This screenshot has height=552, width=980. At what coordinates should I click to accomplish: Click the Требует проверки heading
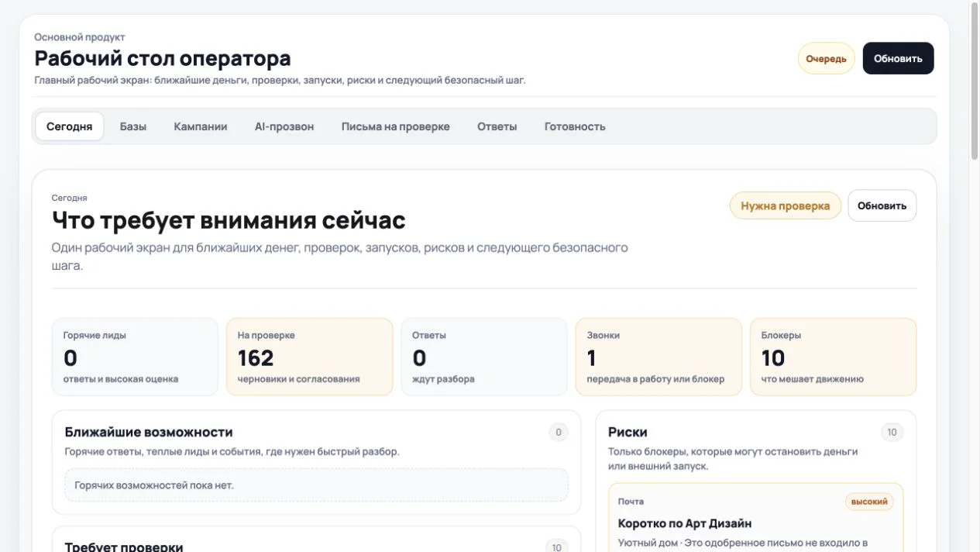[124, 547]
